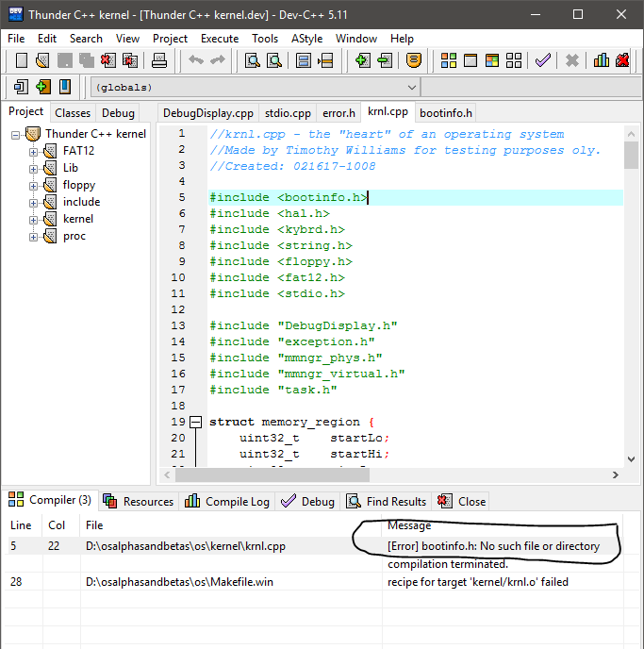644x649 pixels.
Task: Click the Debug checkmark toolbar icon
Action: [x=543, y=60]
